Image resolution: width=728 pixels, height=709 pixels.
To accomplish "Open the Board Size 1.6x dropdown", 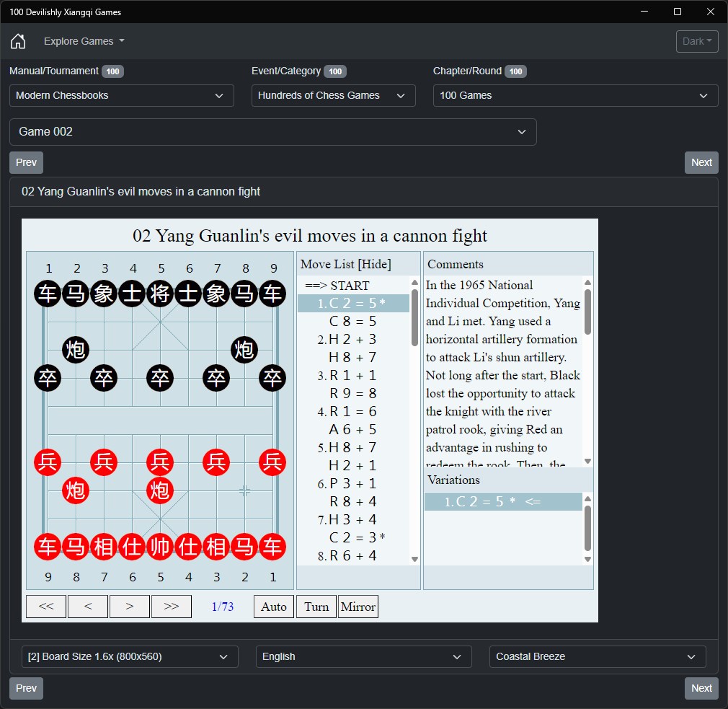I will (x=130, y=656).
